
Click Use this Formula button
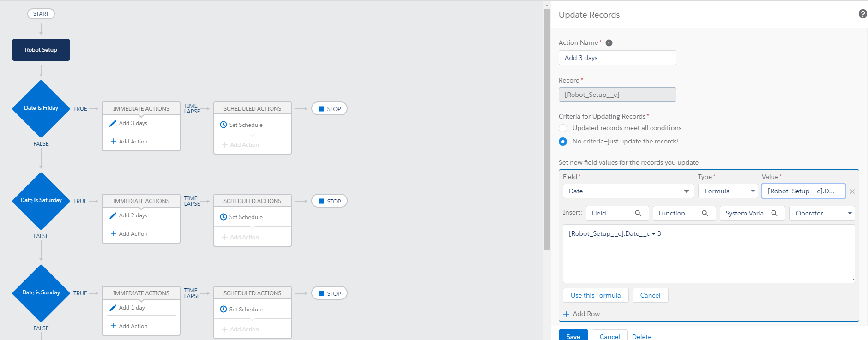pos(596,295)
